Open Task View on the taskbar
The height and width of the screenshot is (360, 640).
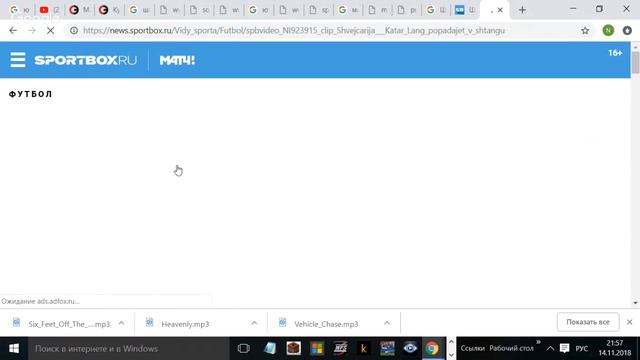(x=244, y=349)
